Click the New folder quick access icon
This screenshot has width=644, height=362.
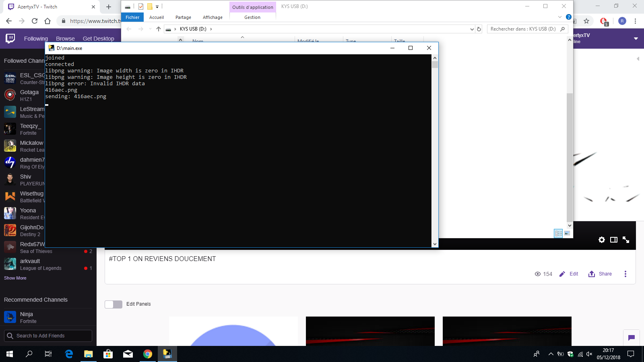click(150, 6)
